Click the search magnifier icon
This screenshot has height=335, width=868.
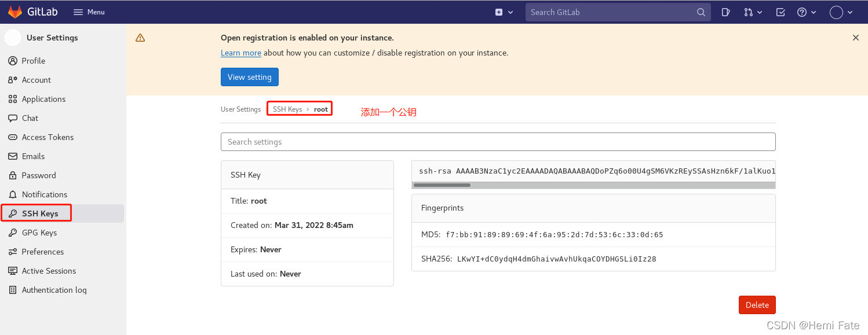pyautogui.click(x=701, y=12)
